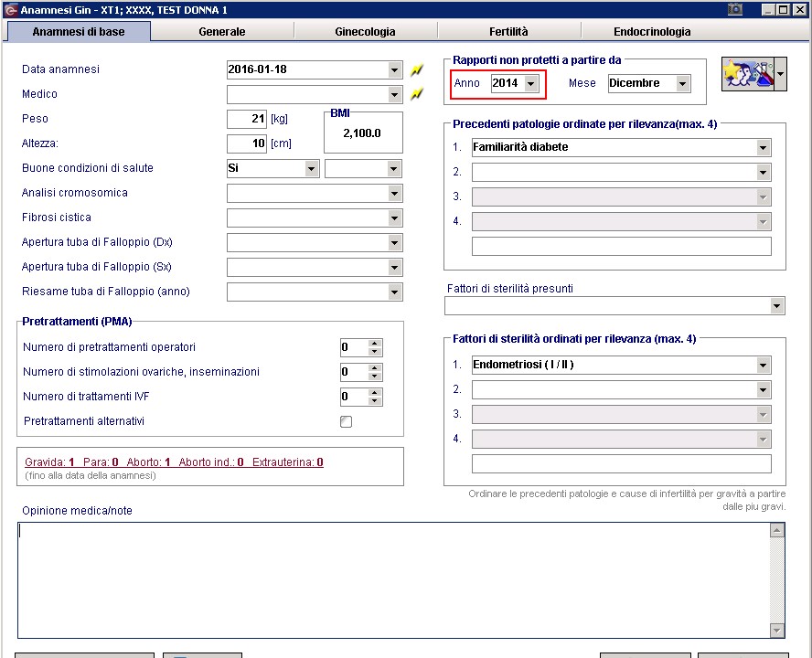The image size is (812, 658).
Task: Go to the Fertilità tab
Action: (508, 32)
